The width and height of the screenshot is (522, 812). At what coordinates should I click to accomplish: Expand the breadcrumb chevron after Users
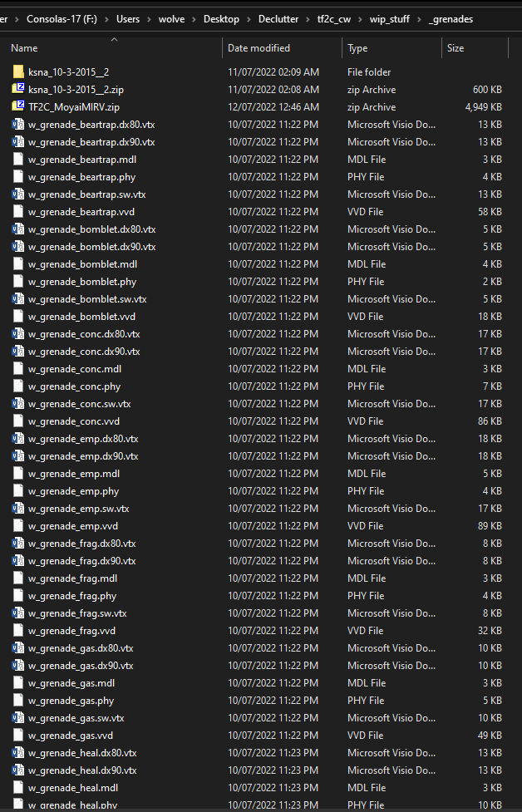(150, 20)
